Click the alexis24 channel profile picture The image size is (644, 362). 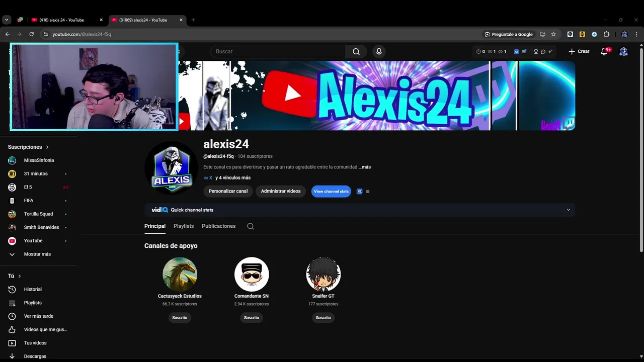pos(172,168)
